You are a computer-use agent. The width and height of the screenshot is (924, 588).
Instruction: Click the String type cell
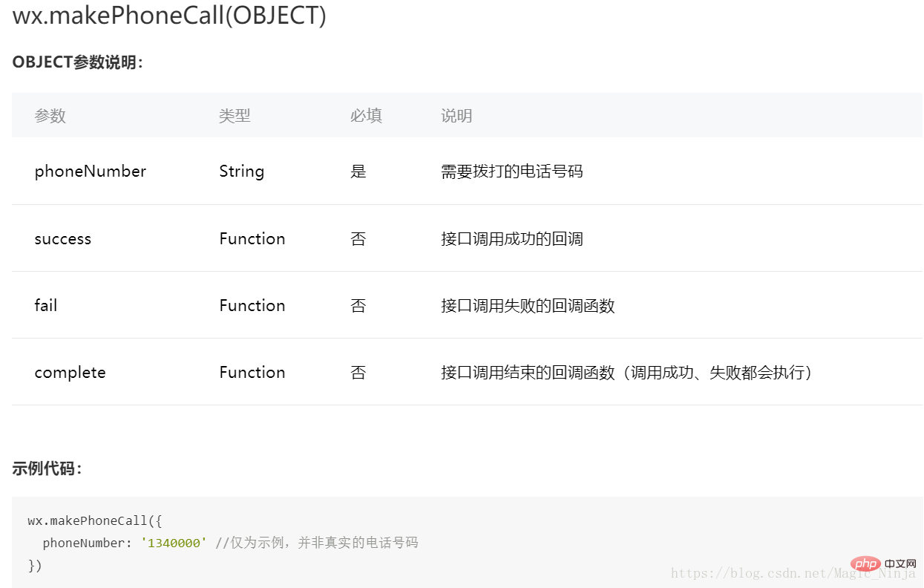242,171
